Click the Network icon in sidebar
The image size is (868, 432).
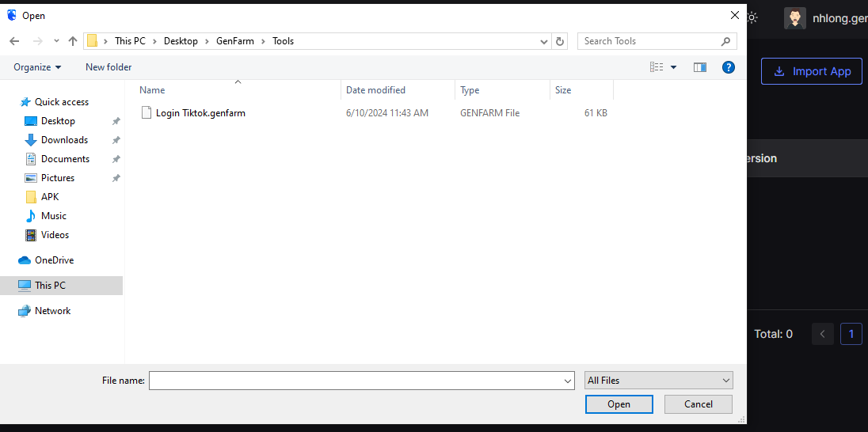(25, 311)
